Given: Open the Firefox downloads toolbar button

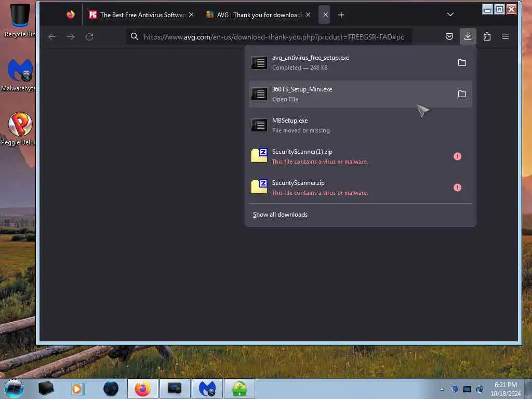Looking at the screenshot, I should [x=468, y=36].
